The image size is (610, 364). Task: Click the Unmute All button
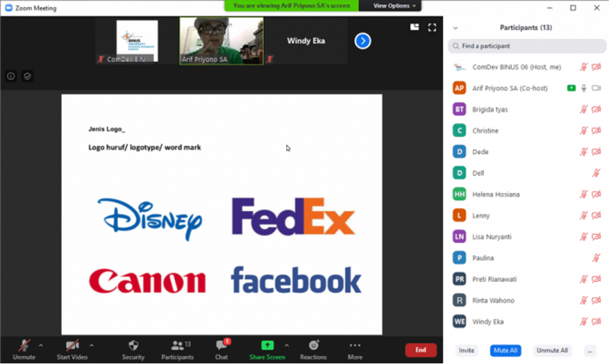pyautogui.click(x=552, y=350)
